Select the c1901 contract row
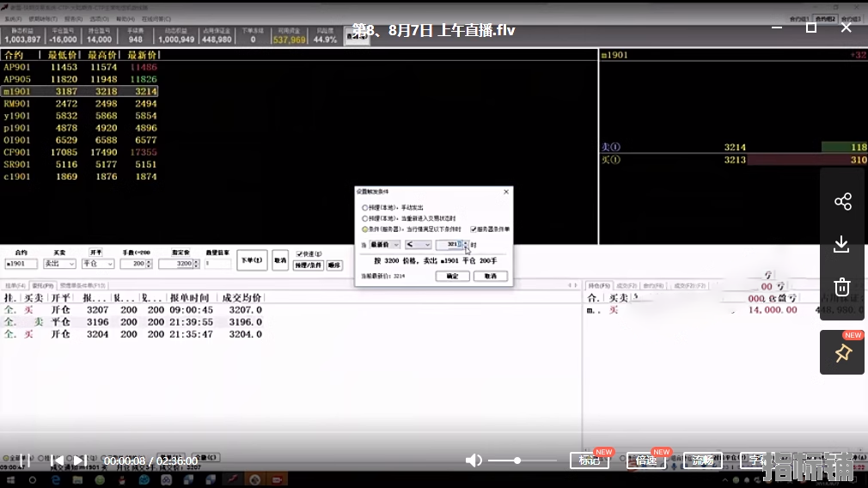Screen dimensions: 868x488 point(80,176)
